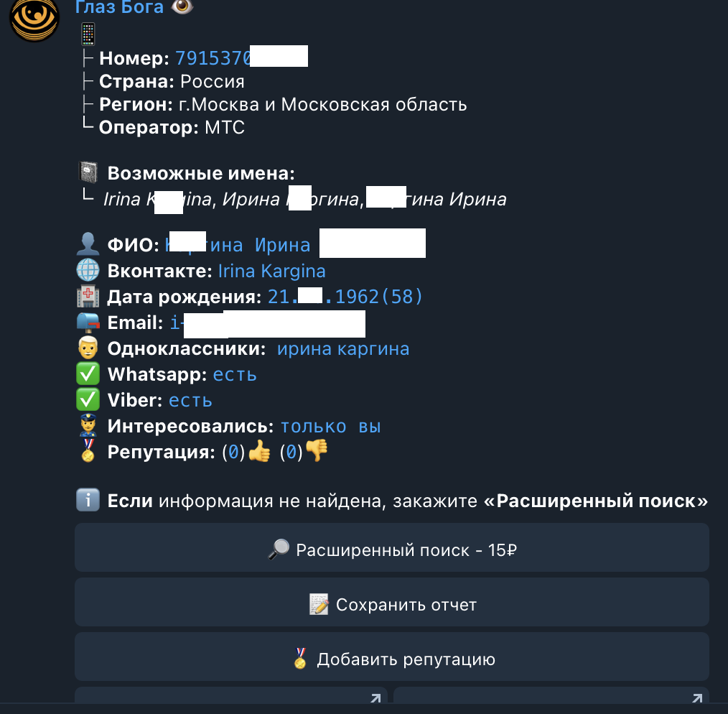This screenshot has width=728, height=714.
Task: Click the green Viber checkmark icon
Action: point(88,399)
